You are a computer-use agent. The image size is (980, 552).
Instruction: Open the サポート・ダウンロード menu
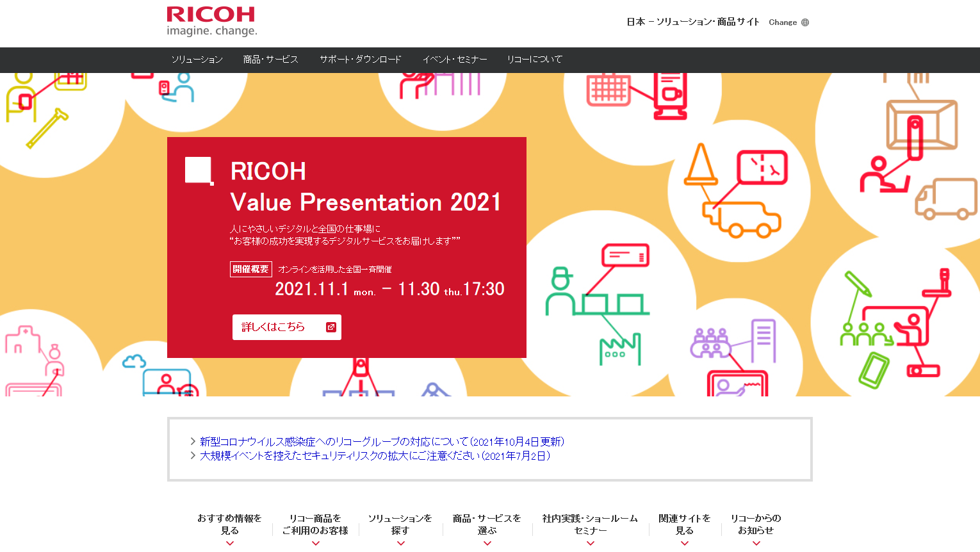coord(360,60)
